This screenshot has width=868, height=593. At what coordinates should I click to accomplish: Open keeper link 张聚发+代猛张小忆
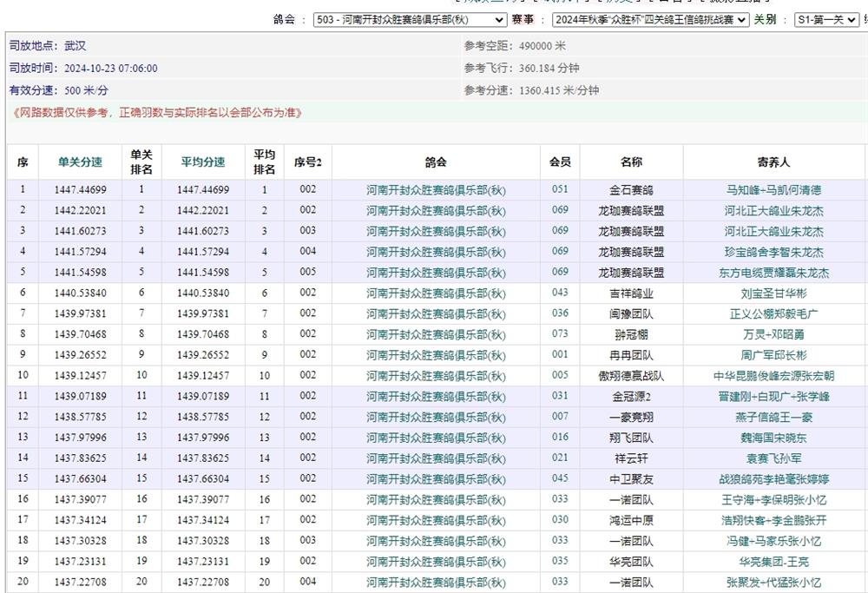click(774, 582)
